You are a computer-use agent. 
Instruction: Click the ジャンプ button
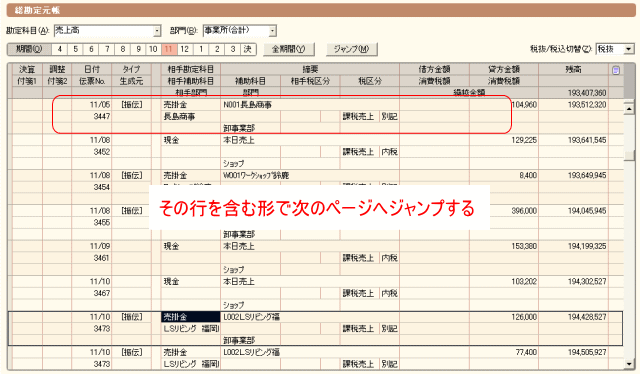[x=351, y=49]
